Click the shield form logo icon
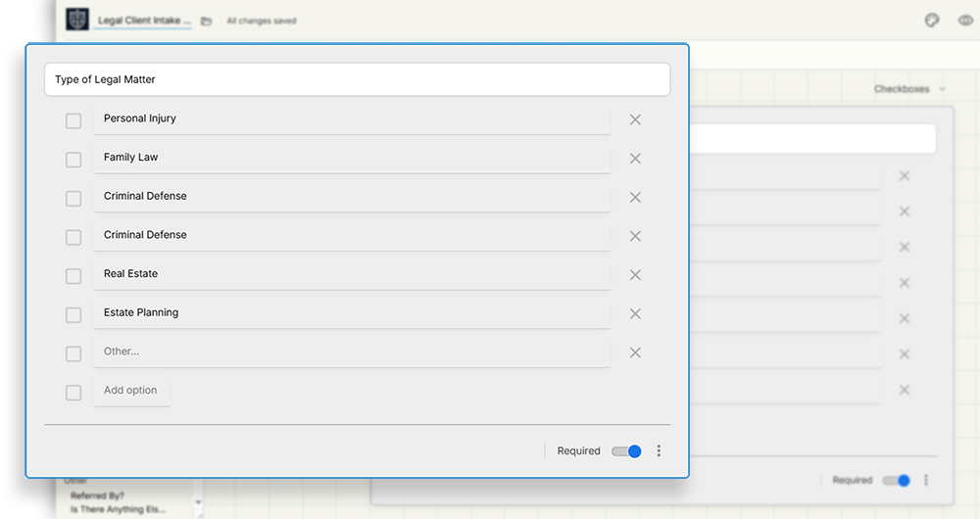980x519 pixels. 77,20
